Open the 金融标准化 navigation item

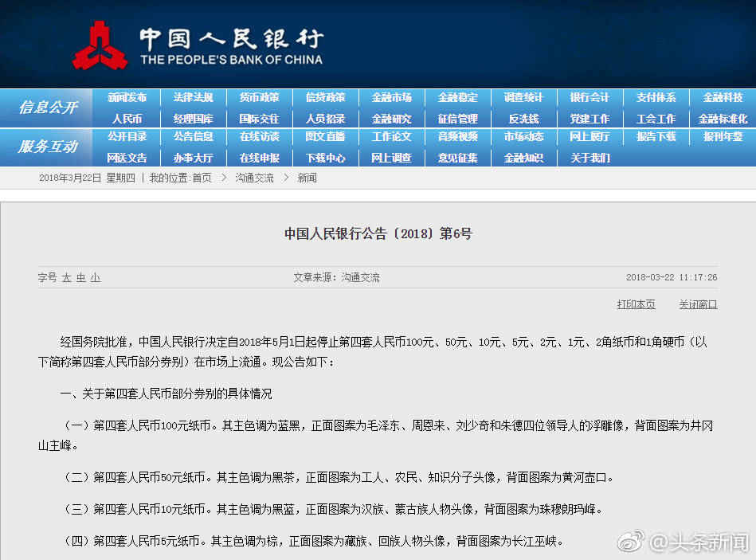(x=723, y=119)
